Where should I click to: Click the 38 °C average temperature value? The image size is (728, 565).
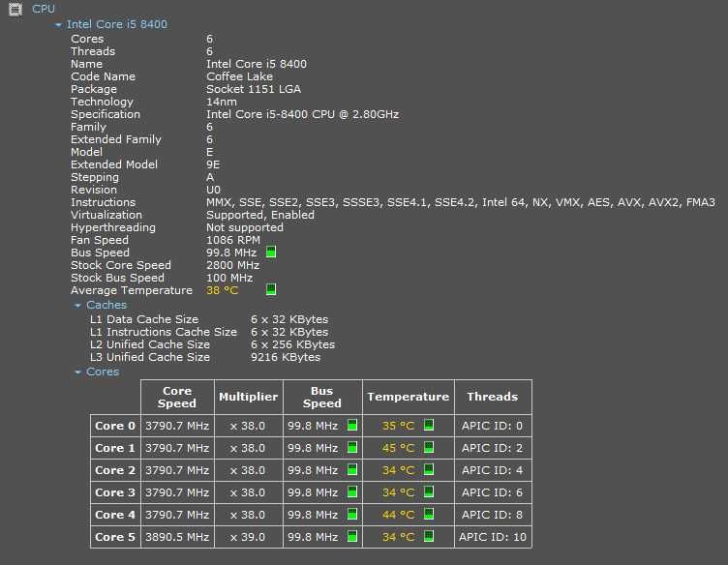point(222,290)
